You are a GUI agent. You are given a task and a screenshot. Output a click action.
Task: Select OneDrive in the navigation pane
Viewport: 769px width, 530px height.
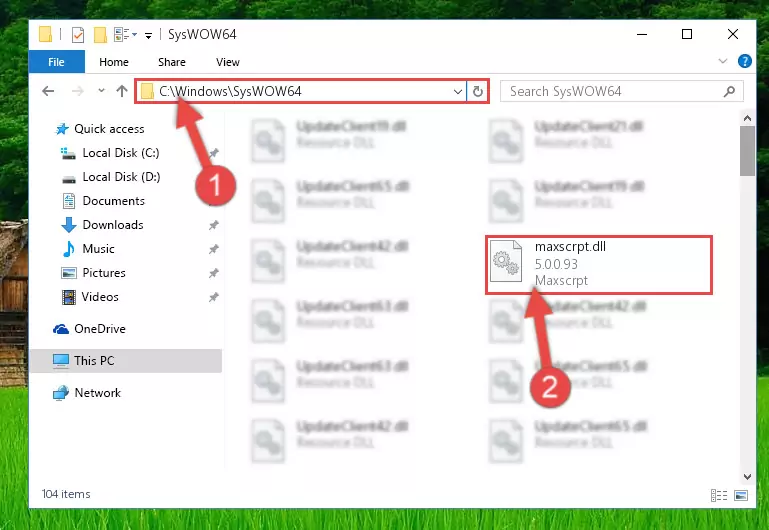(100, 329)
